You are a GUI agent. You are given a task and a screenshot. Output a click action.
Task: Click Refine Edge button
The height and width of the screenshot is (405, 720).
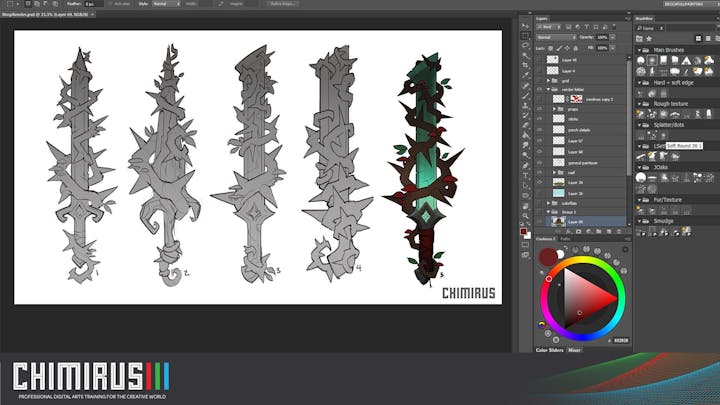[283, 4]
